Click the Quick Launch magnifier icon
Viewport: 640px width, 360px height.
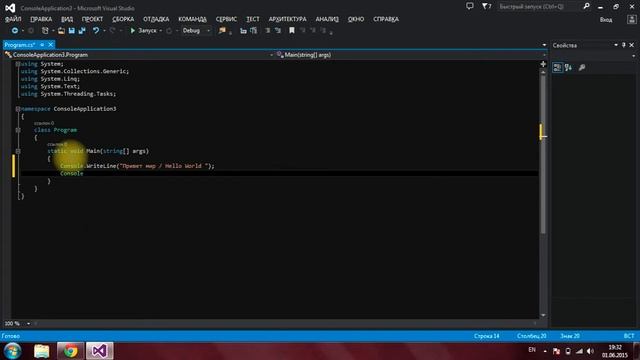(x=586, y=6)
